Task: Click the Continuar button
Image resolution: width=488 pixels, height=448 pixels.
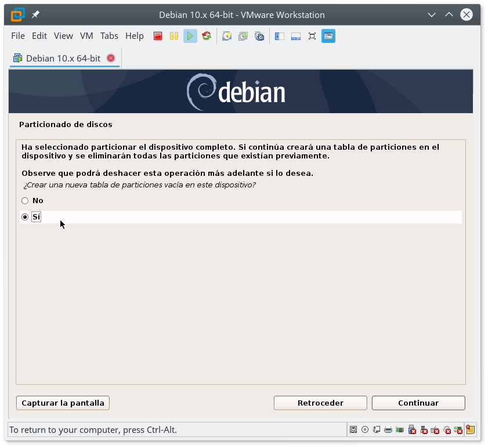Action: [418, 403]
